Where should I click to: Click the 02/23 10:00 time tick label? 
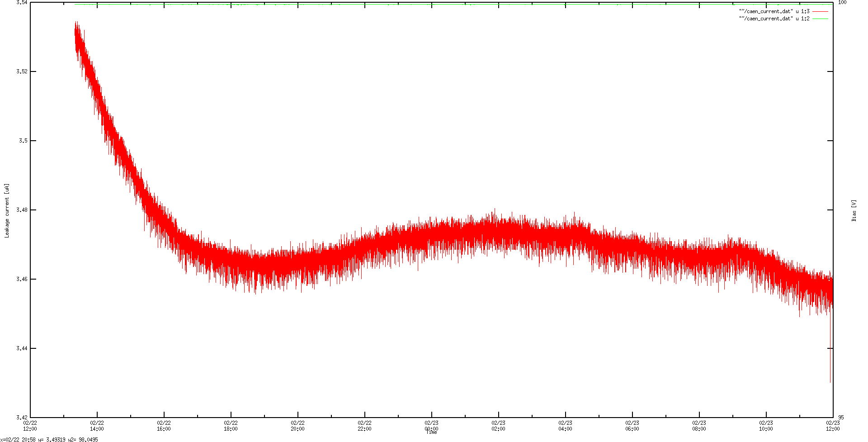point(766,426)
